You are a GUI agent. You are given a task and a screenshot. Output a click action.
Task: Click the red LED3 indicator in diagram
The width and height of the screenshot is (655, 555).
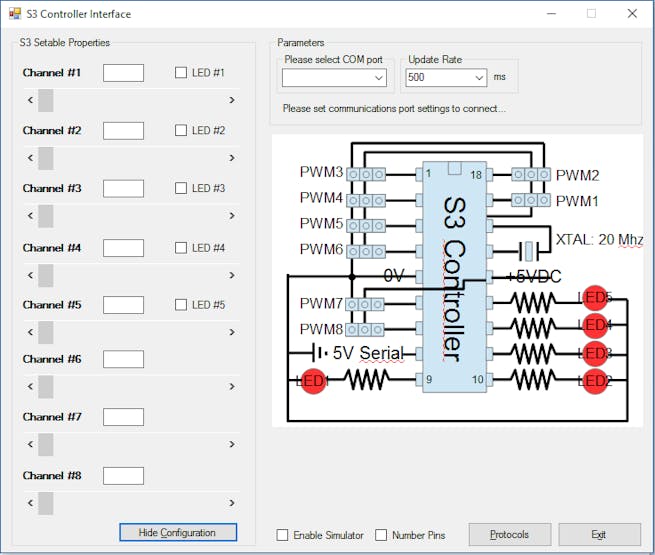(x=595, y=354)
